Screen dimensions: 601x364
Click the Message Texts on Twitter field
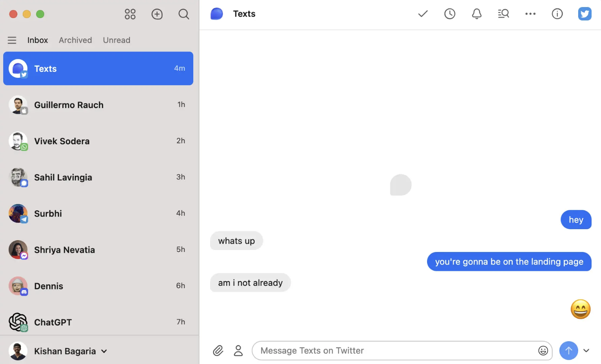point(394,351)
